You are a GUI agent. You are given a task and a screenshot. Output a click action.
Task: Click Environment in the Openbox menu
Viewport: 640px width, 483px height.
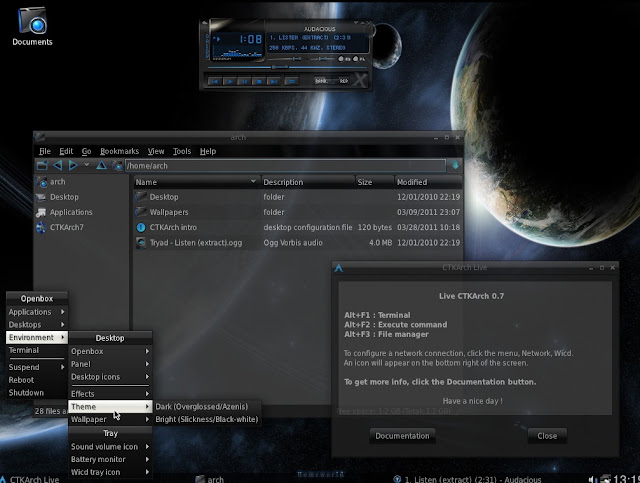point(37,337)
